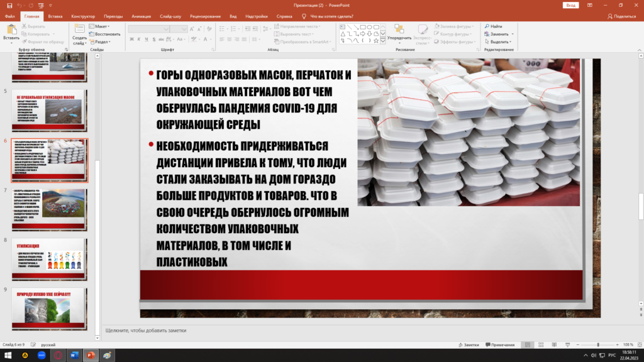The height and width of the screenshot is (362, 644).
Task: Select the oval shape in the shapes gallery
Action: pos(369,27)
